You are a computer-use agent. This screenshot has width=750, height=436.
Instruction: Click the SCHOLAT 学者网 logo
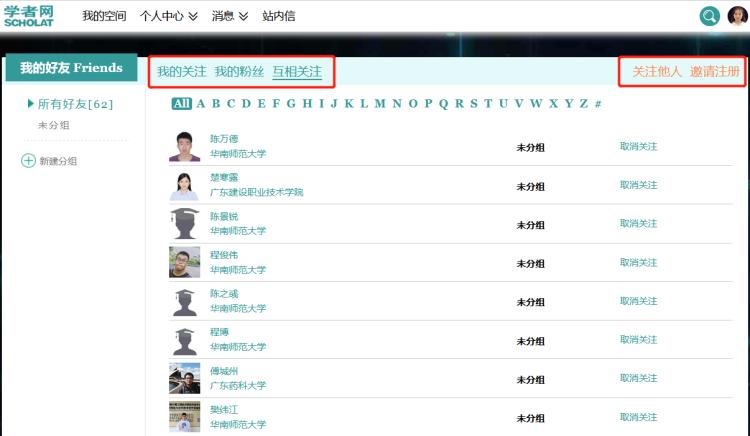tap(29, 16)
